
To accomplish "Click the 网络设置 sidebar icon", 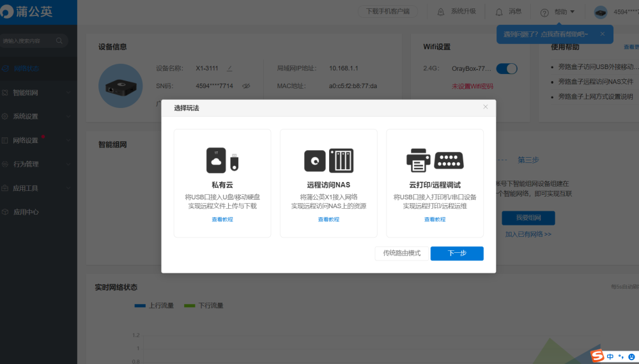I will point(5,140).
